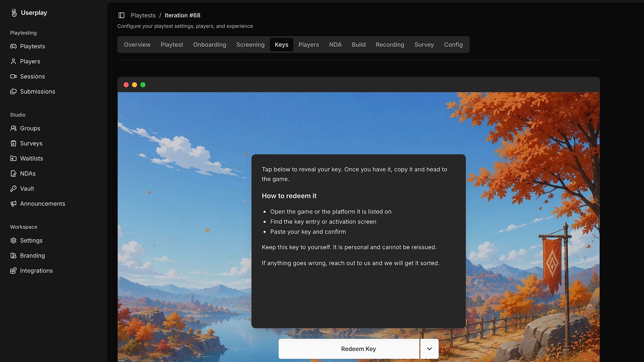Image resolution: width=644 pixels, height=362 pixels.
Task: Click "If anything goes wrong" sentence
Action: click(351, 263)
